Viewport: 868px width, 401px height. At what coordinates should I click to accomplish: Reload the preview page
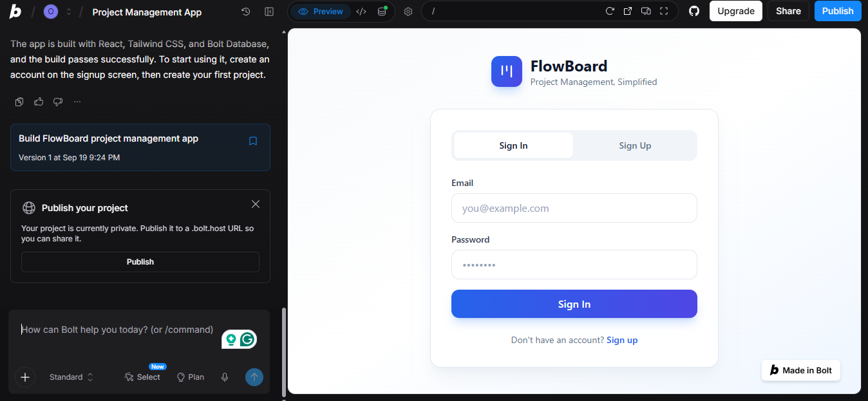610,11
